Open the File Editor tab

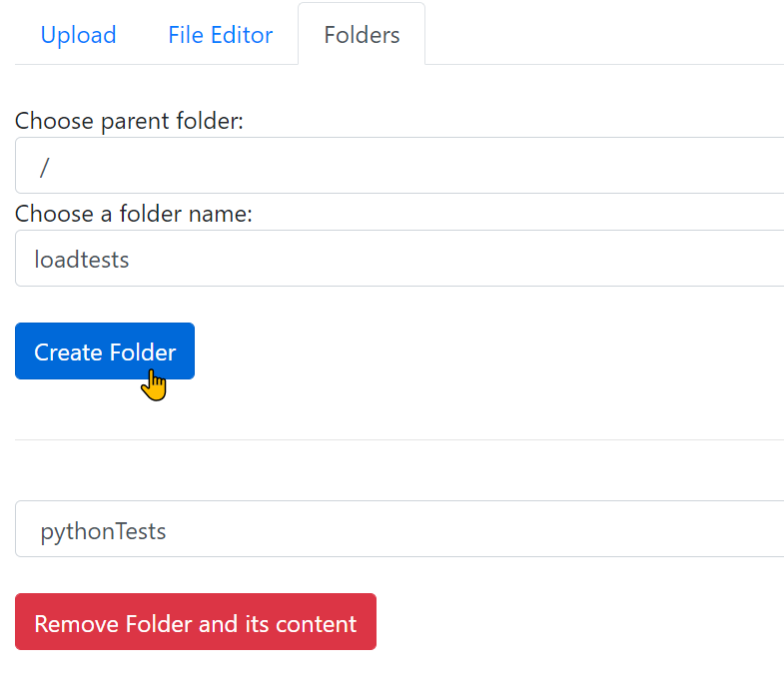pos(220,35)
